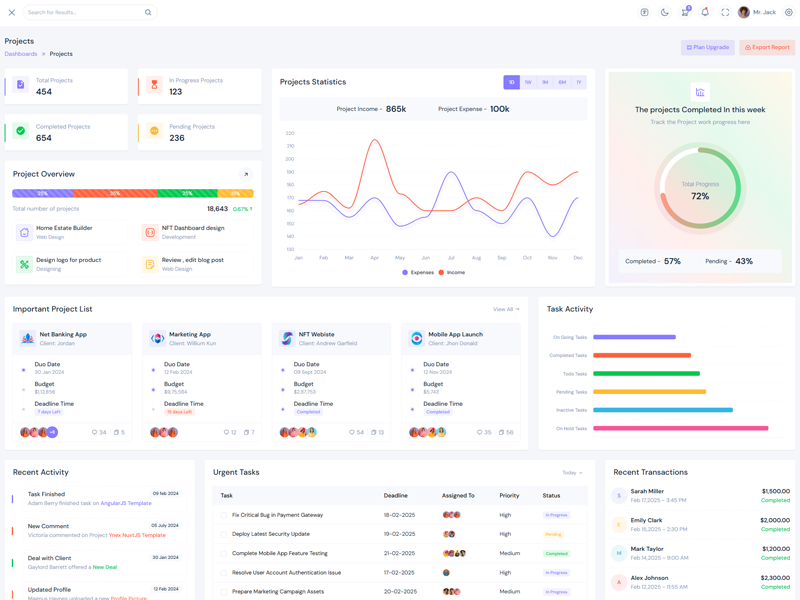Click the orange segment of the overview bar

coord(115,193)
